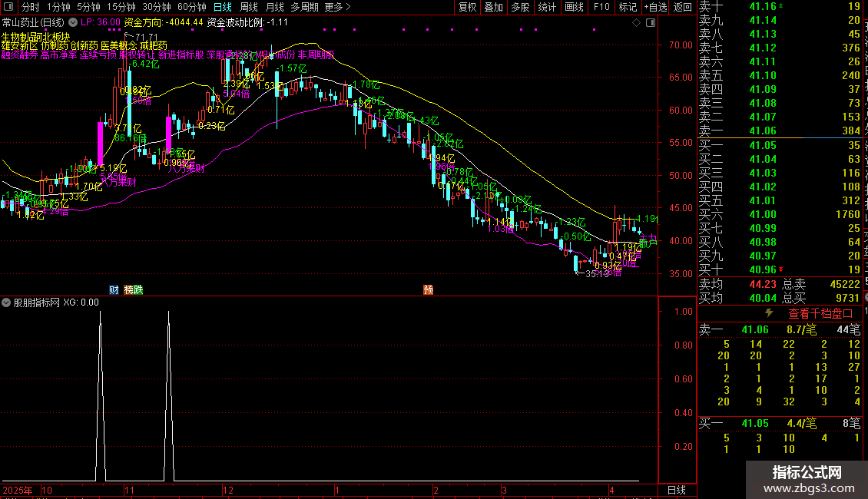Open the 统计 statistics tool

(x=547, y=7)
